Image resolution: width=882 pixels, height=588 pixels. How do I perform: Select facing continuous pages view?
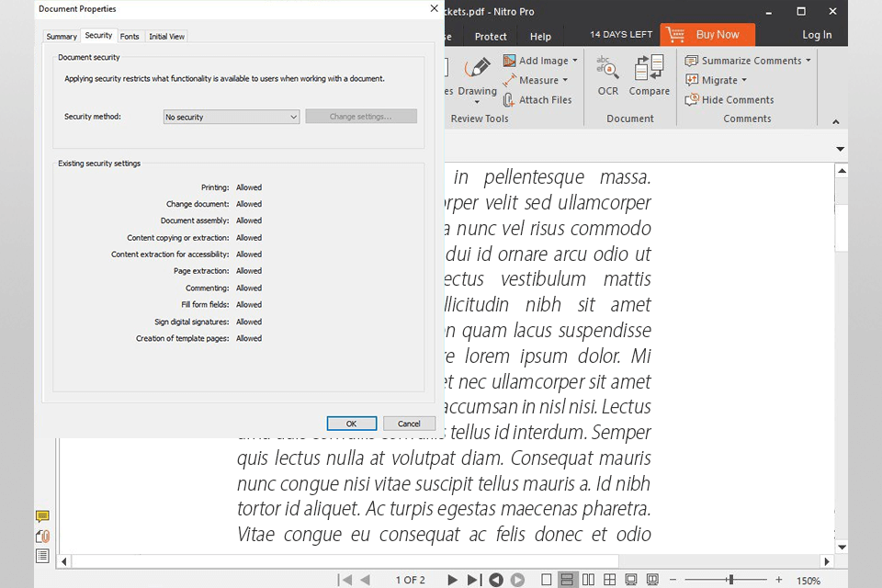coord(609,580)
